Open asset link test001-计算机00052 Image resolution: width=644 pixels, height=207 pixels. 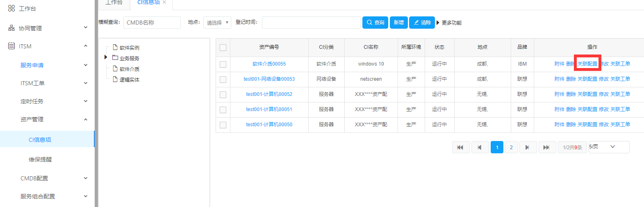(x=269, y=94)
